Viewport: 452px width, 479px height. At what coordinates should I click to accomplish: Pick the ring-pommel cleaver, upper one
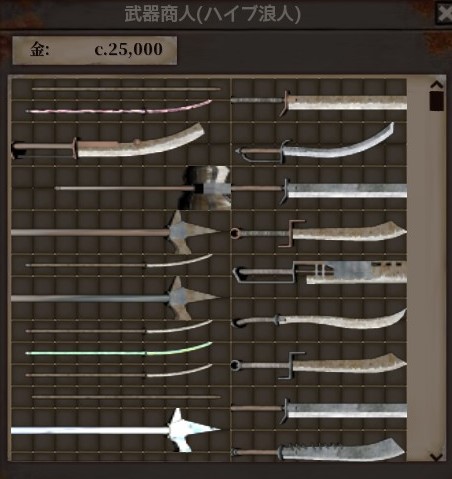pos(318,233)
